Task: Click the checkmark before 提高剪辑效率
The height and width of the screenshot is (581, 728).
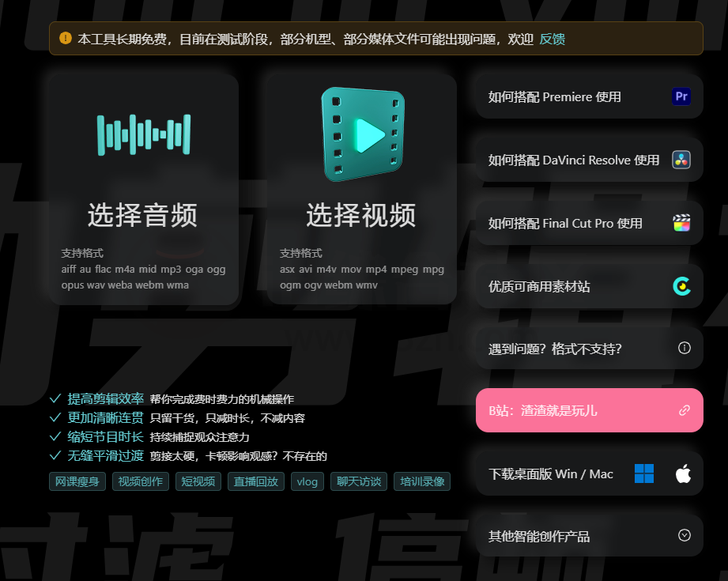Action: point(55,398)
